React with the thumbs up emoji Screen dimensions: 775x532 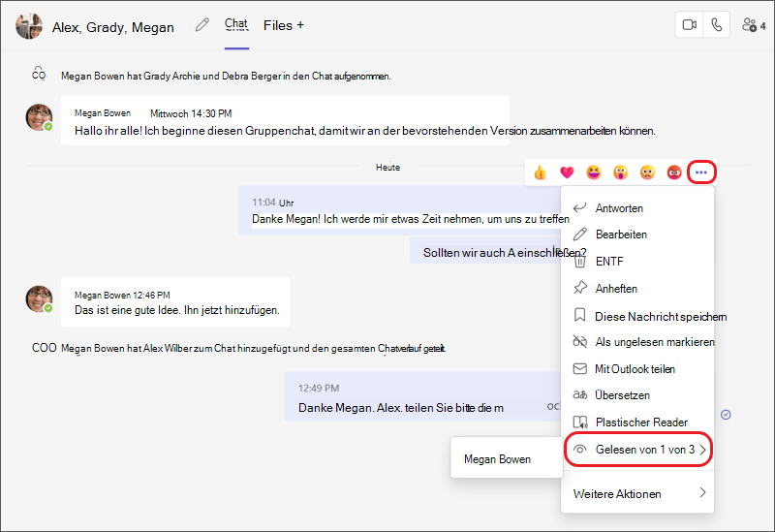tap(540, 172)
